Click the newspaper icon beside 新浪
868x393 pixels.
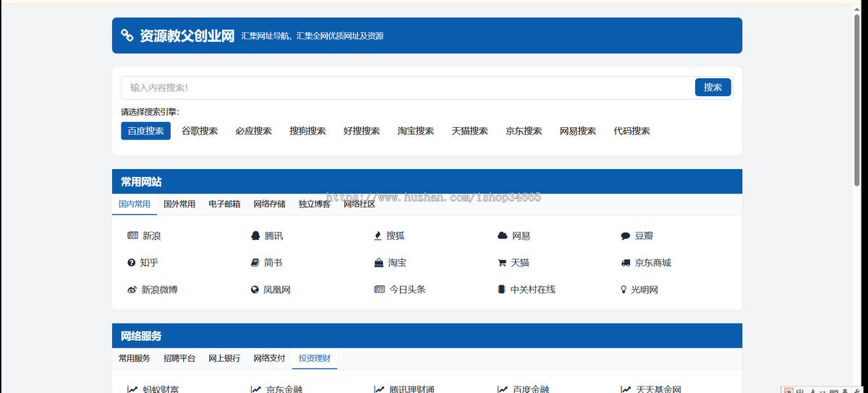point(132,236)
